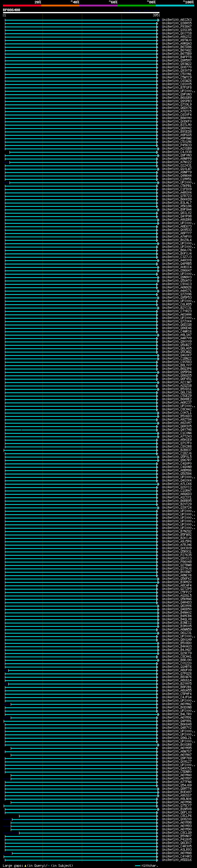Select hit UniRef100_P45633
Viewport: 197px width, 868px height.
(x=177, y=145)
